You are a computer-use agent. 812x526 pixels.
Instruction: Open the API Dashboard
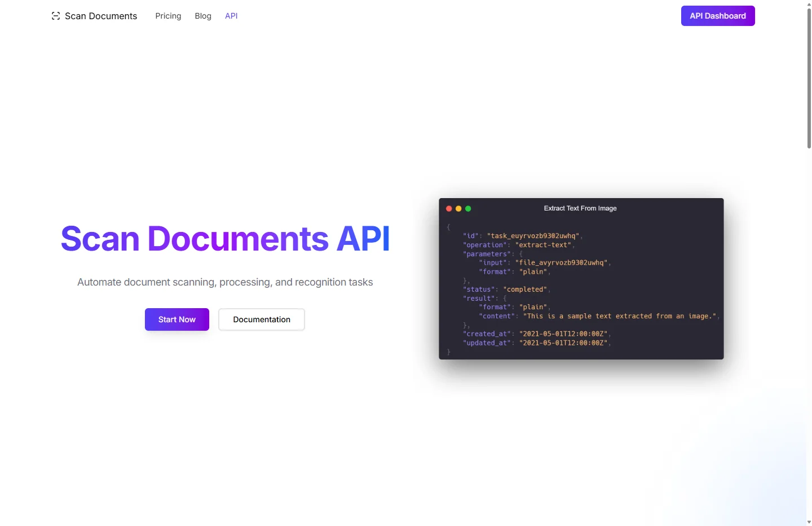[x=718, y=16]
